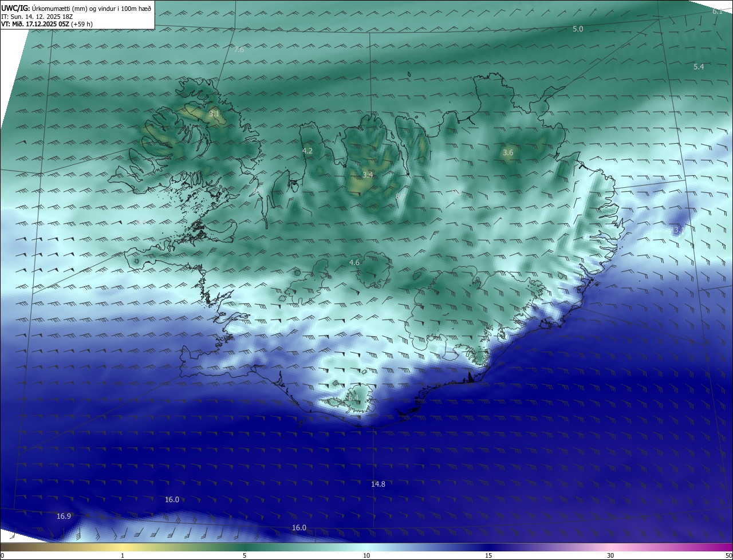Click the 14.8 value label on the map
733x560 pixels.
click(x=378, y=484)
